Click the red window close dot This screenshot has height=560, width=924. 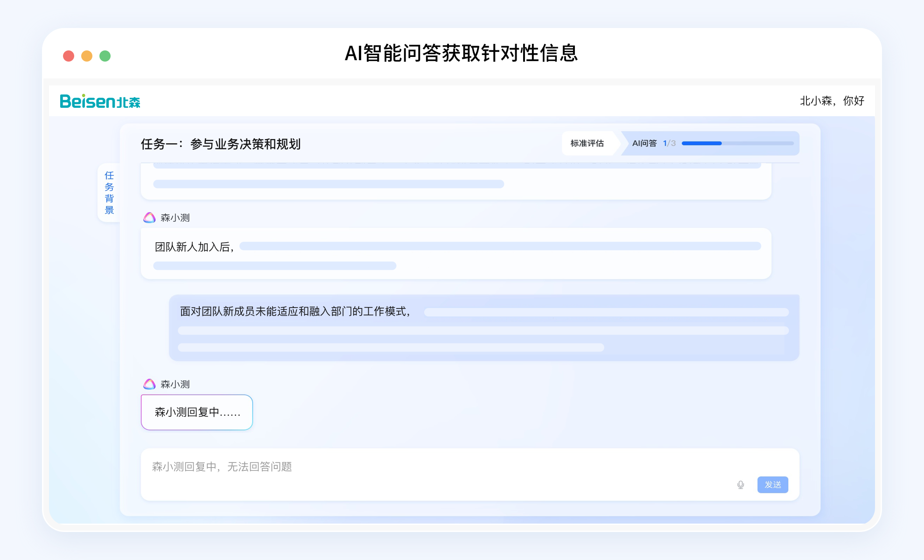(x=69, y=56)
